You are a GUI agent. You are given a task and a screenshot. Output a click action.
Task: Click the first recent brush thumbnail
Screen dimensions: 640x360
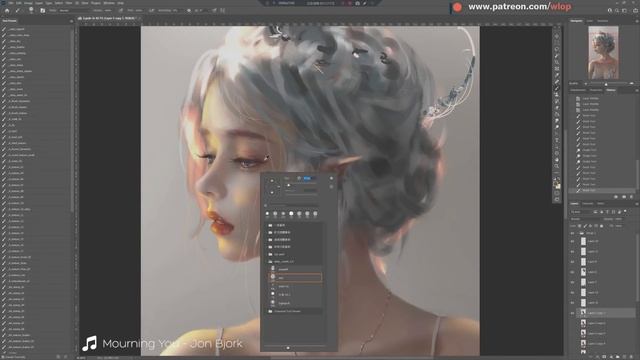(267, 213)
